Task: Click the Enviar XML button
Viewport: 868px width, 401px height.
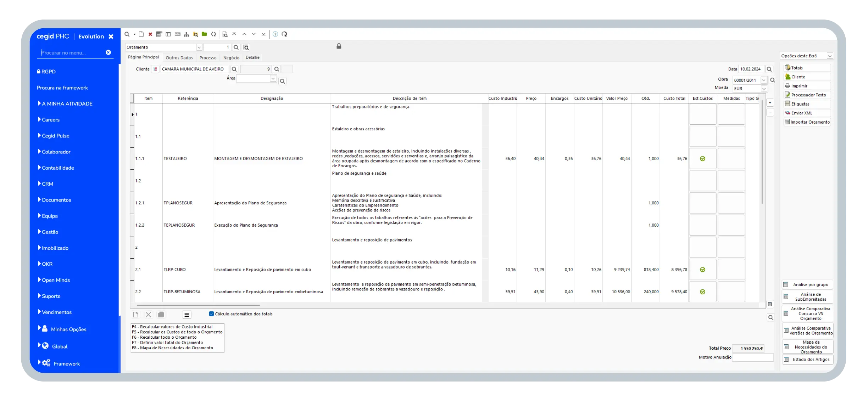Action: coord(807,113)
